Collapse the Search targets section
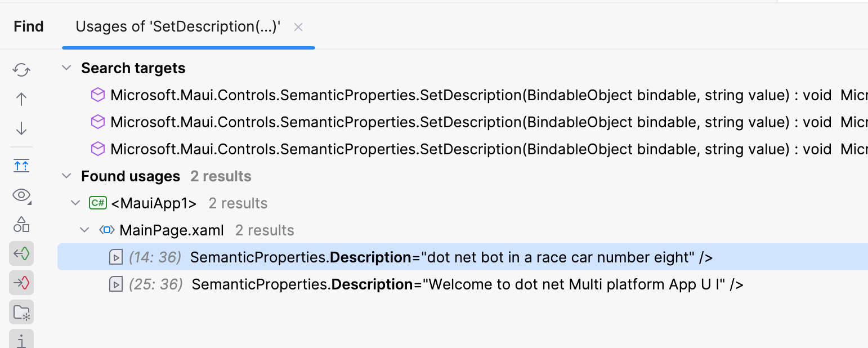This screenshot has height=348, width=868. point(66,68)
